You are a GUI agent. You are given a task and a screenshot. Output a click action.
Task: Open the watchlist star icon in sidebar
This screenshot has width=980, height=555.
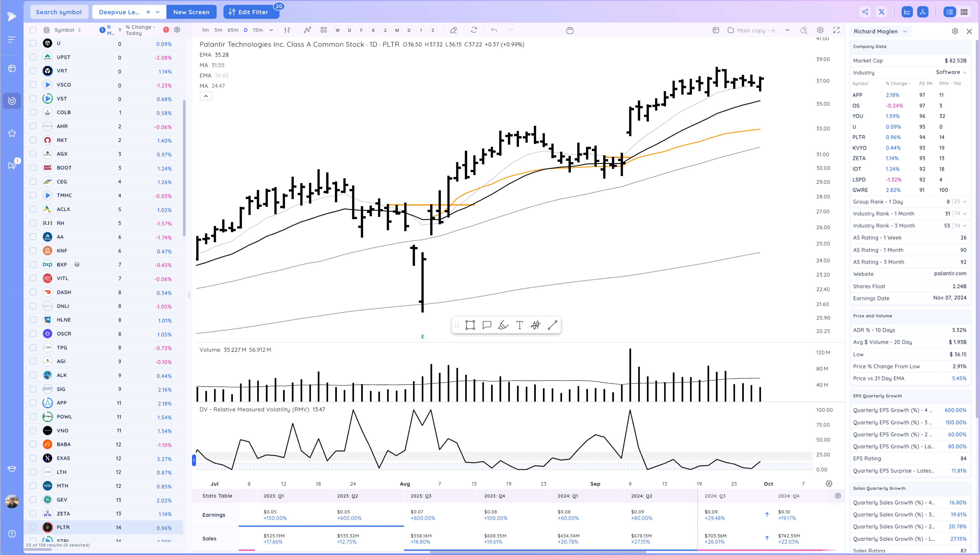[x=12, y=133]
